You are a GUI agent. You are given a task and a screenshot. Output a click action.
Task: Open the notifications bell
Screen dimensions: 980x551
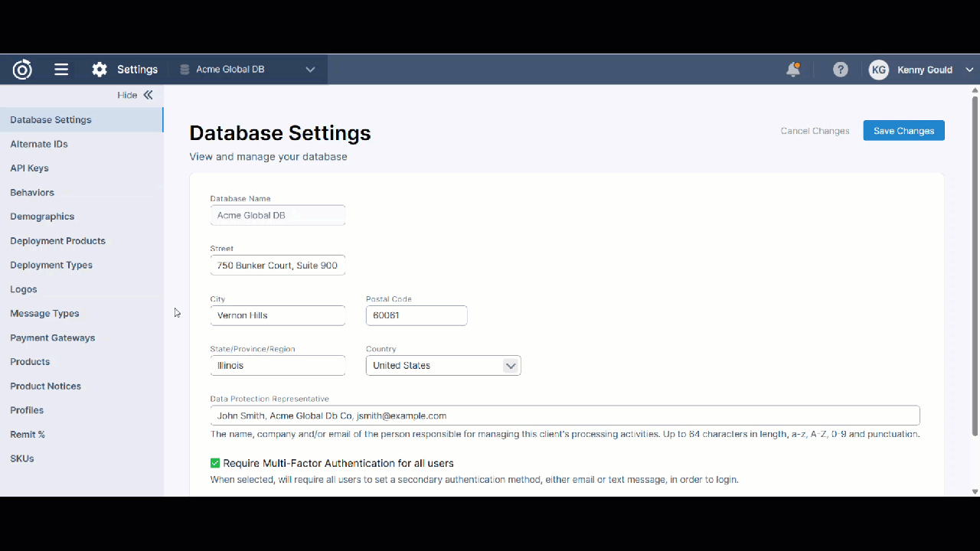pyautogui.click(x=793, y=70)
